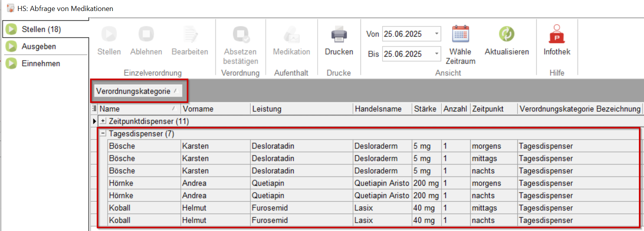Collapse the Tagesdispenser group
644x231 pixels.
tap(103, 134)
